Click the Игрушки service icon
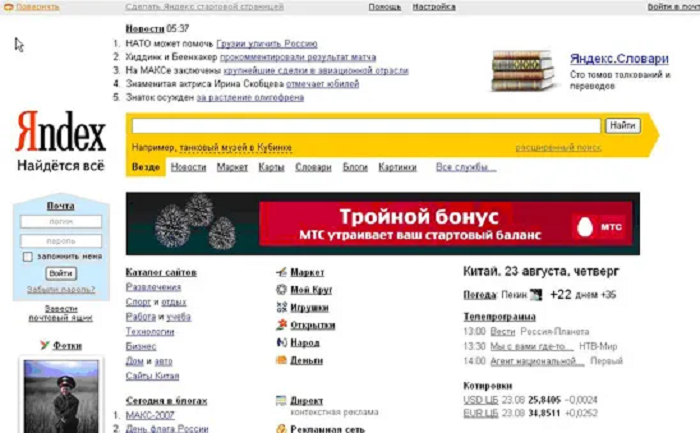 (281, 307)
